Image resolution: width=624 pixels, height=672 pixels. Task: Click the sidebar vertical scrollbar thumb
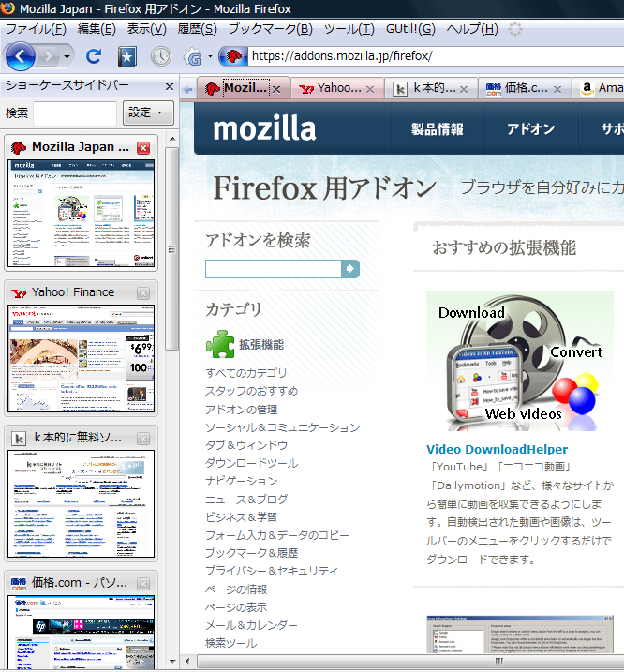point(172,249)
